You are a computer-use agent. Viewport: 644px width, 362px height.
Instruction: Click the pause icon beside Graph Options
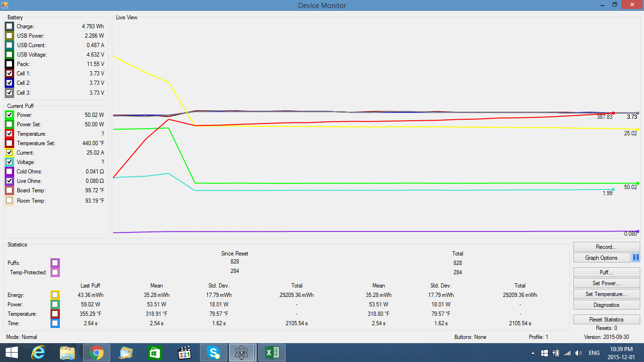click(636, 258)
